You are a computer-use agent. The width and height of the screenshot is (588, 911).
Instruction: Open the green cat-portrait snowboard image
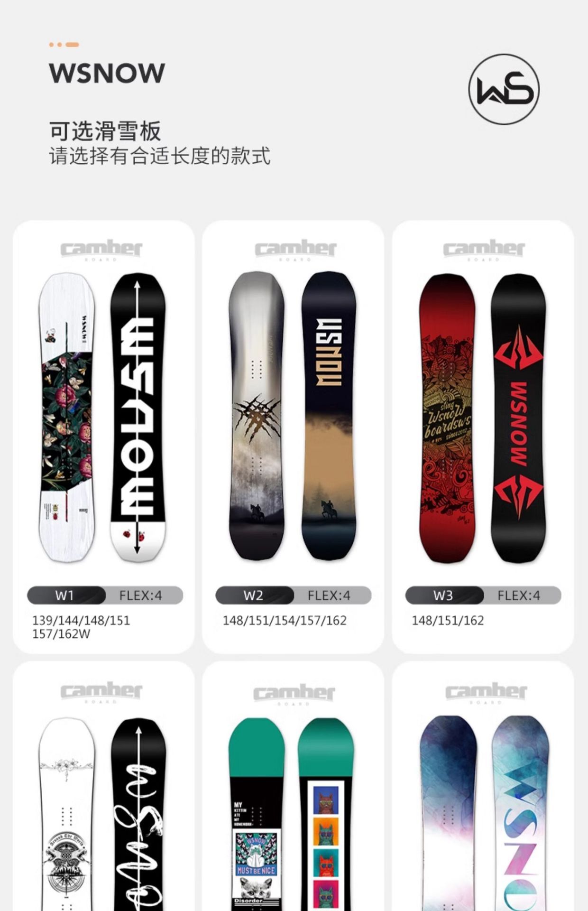point(326,814)
